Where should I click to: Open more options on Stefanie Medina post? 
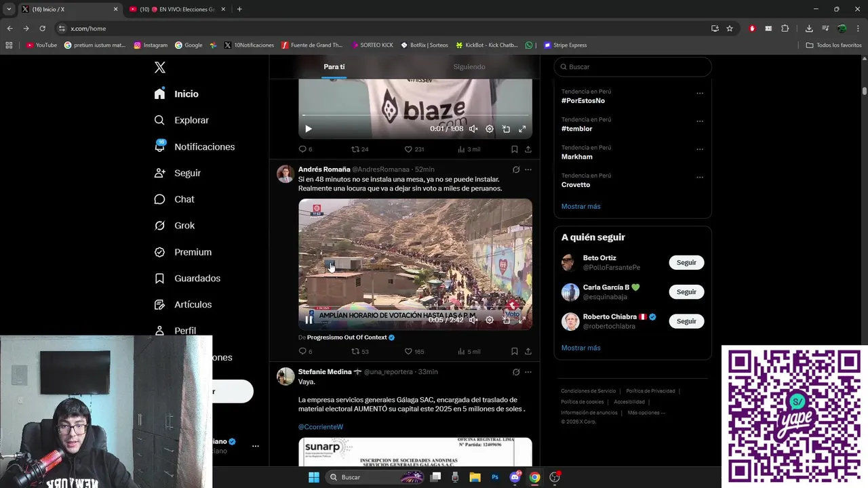tap(528, 372)
